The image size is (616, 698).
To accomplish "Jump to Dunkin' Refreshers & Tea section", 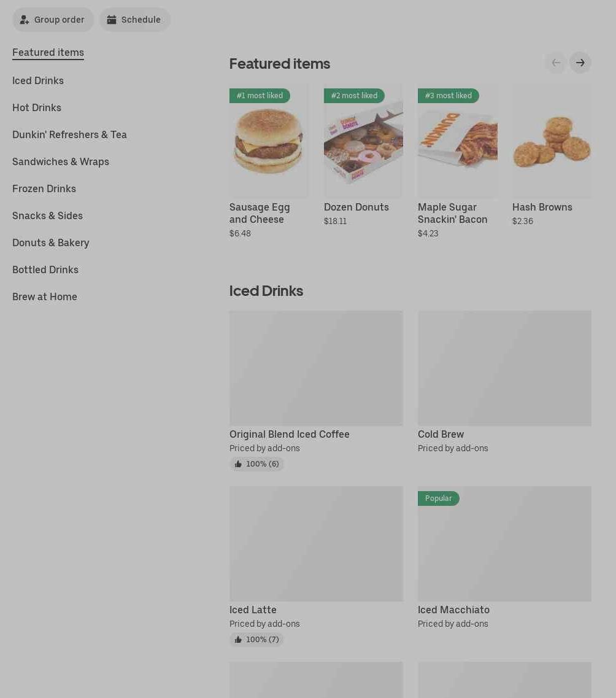I will coord(69,134).
